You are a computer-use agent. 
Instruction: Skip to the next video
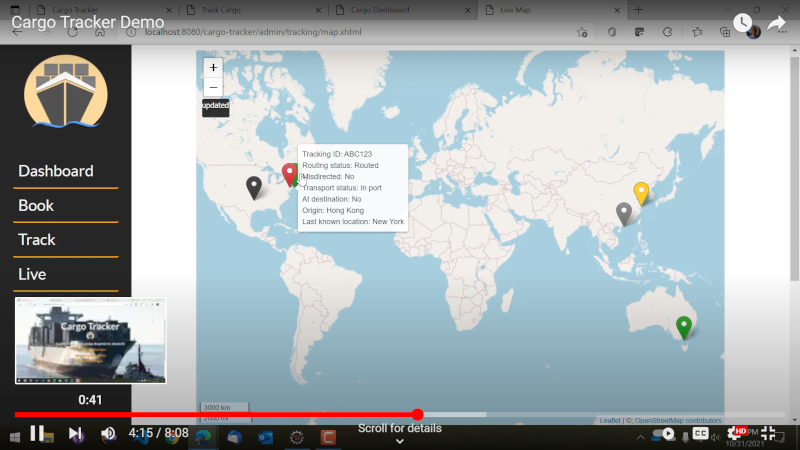[75, 433]
